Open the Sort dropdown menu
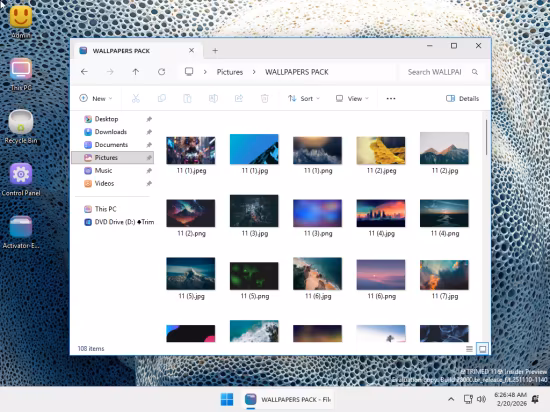The image size is (550, 412). [x=304, y=99]
